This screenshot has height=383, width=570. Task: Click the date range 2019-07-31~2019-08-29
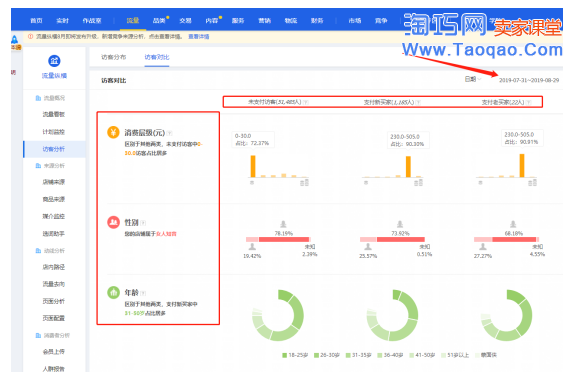point(529,80)
